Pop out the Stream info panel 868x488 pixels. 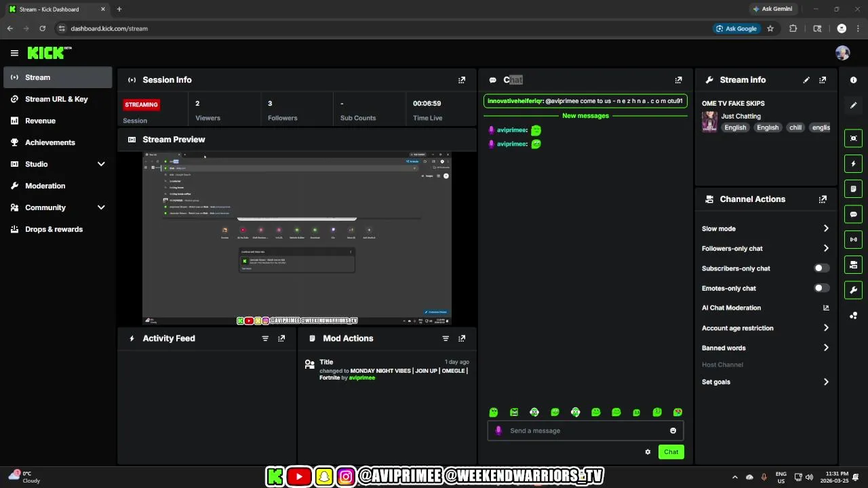pos(823,80)
